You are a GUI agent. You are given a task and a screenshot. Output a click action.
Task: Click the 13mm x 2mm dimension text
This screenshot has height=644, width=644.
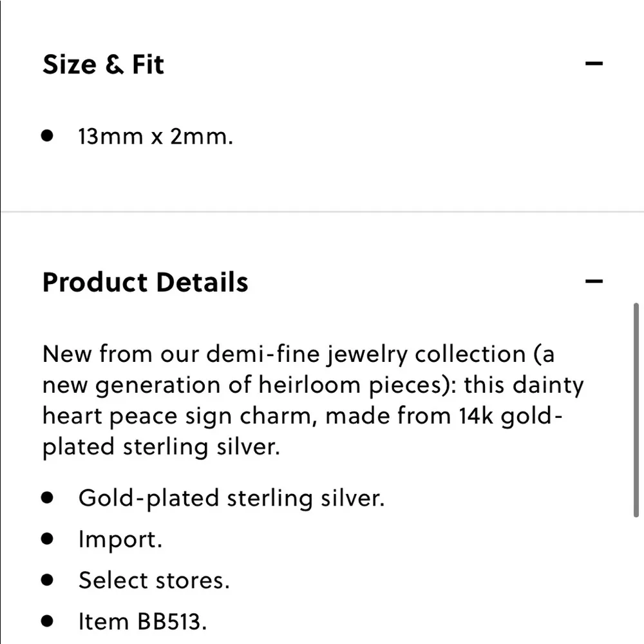coord(155,137)
